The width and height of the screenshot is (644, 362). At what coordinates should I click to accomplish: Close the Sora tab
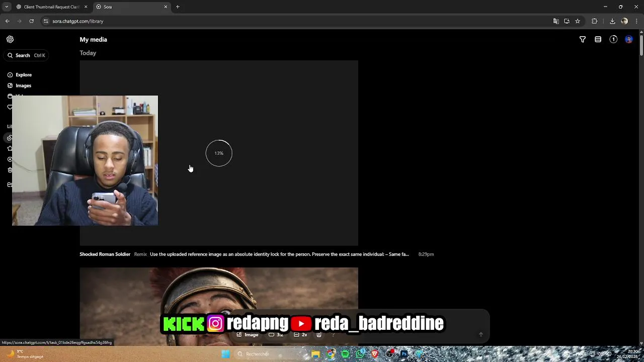tap(166, 7)
